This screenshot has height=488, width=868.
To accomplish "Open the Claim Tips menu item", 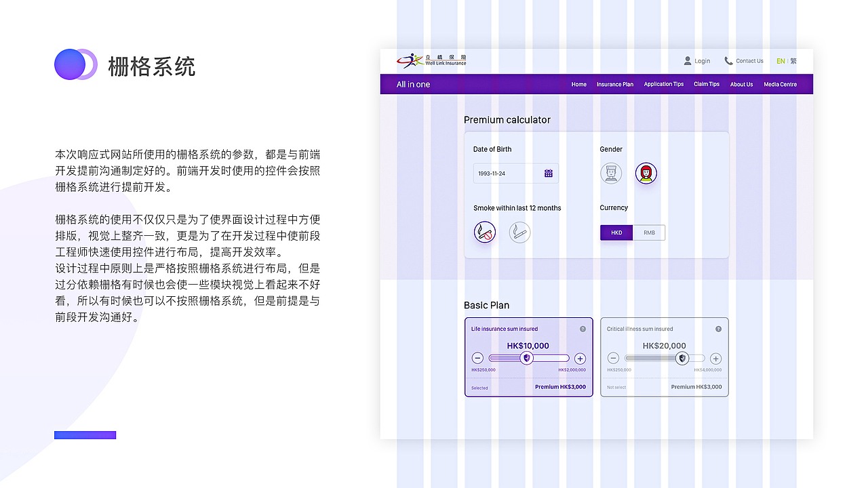I will pyautogui.click(x=707, y=85).
